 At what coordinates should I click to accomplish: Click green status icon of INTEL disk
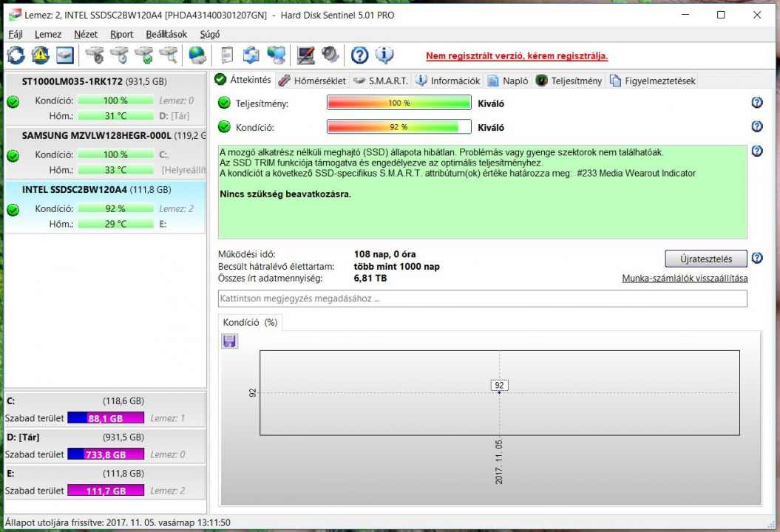13,211
